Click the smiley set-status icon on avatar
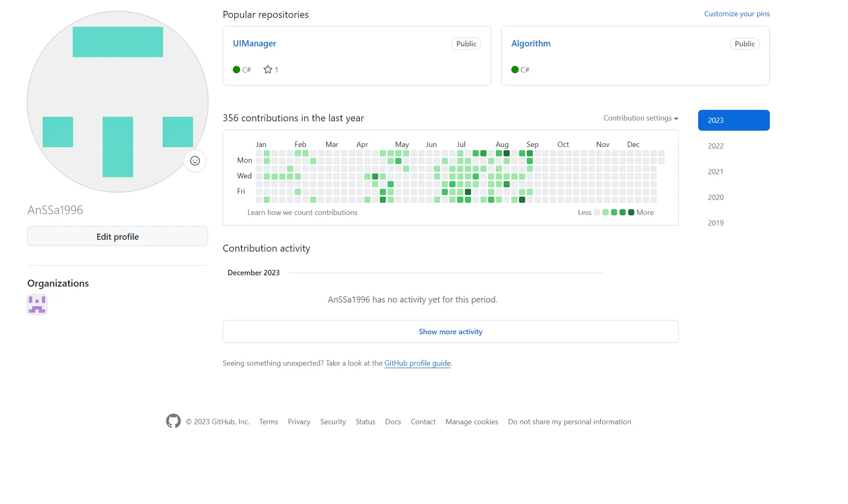The width and height of the screenshot is (848, 504). point(195,161)
